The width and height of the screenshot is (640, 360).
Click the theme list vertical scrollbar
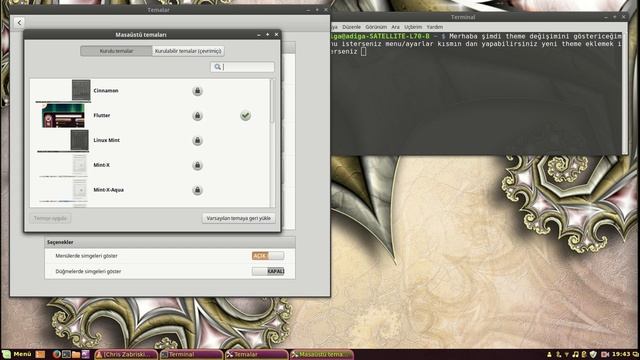273,143
